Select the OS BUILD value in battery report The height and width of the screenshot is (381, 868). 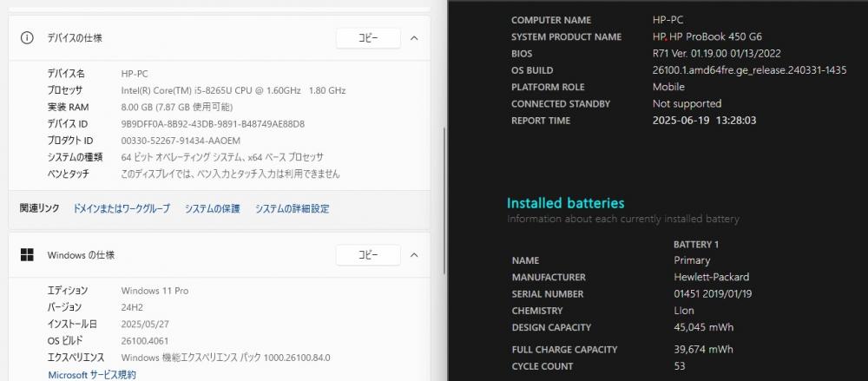click(x=750, y=70)
